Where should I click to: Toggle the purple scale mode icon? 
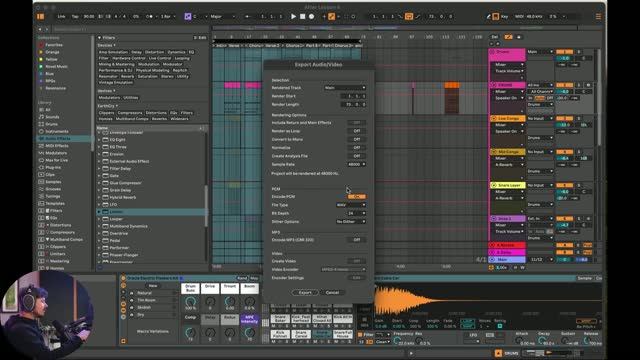(188, 16)
